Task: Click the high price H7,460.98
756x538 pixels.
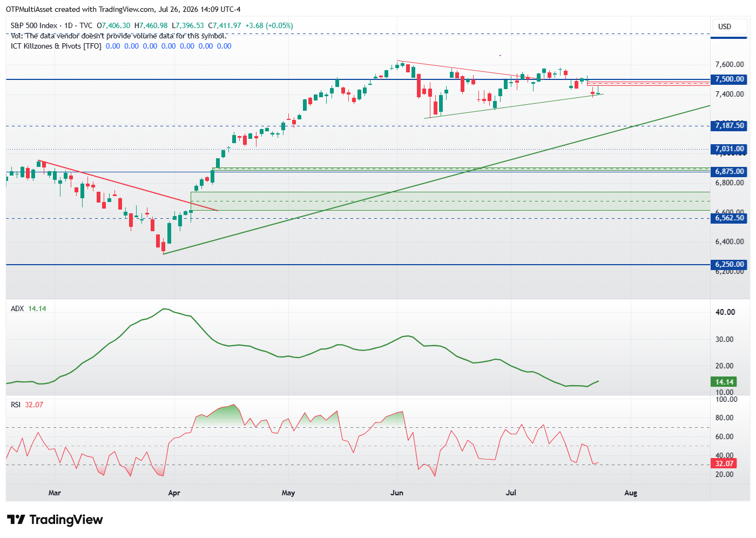Action: tap(151, 25)
